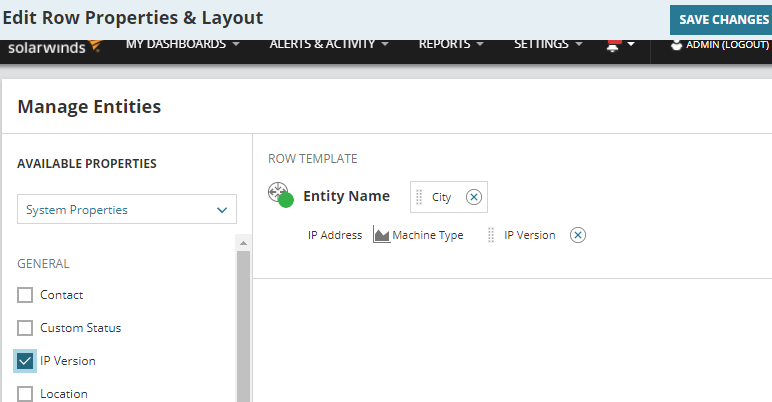Click the notification bell icon
The image size is (772, 402).
pyautogui.click(x=612, y=45)
